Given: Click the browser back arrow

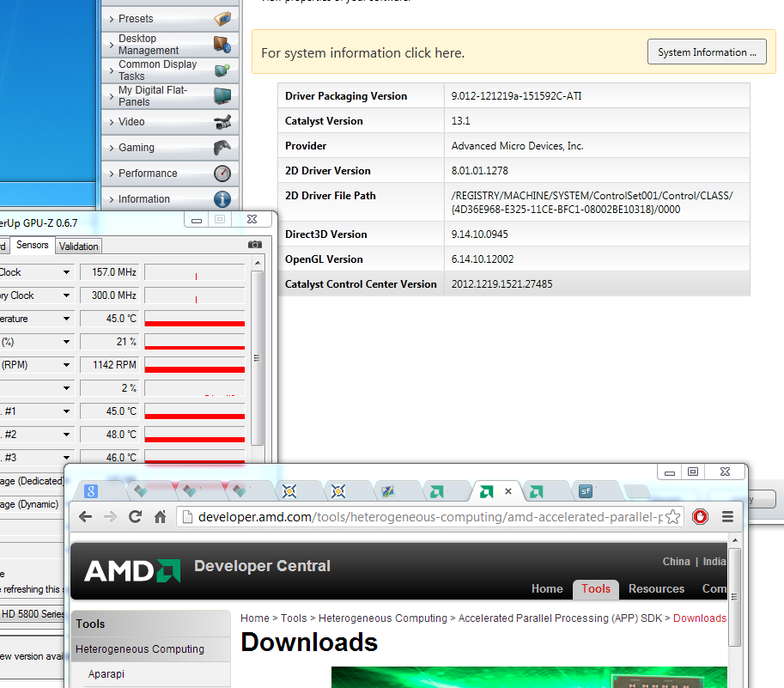Looking at the screenshot, I should pos(86,516).
